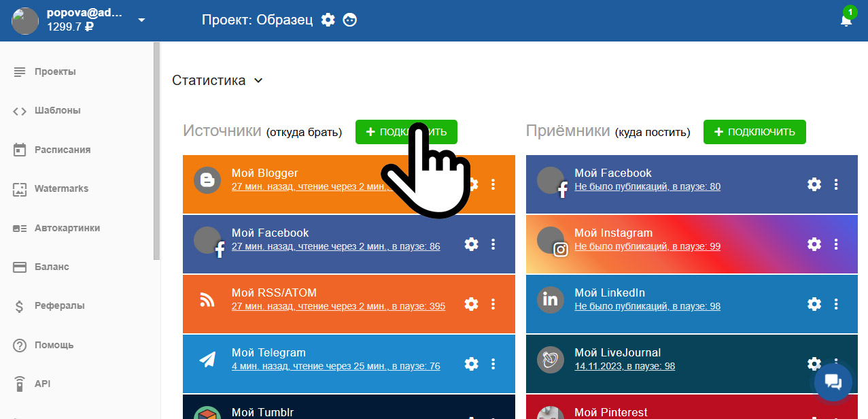The height and width of the screenshot is (419, 868).
Task: Click Подключить button for Приёмники
Action: [x=754, y=132]
